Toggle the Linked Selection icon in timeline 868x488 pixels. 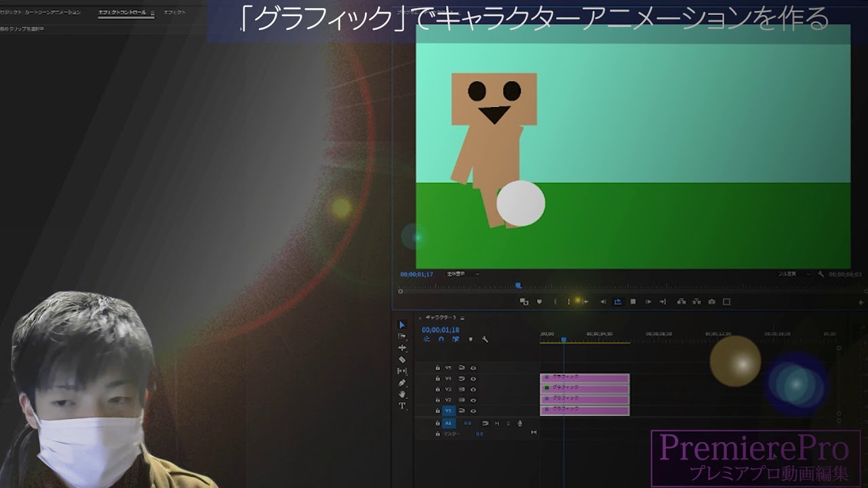coord(456,340)
